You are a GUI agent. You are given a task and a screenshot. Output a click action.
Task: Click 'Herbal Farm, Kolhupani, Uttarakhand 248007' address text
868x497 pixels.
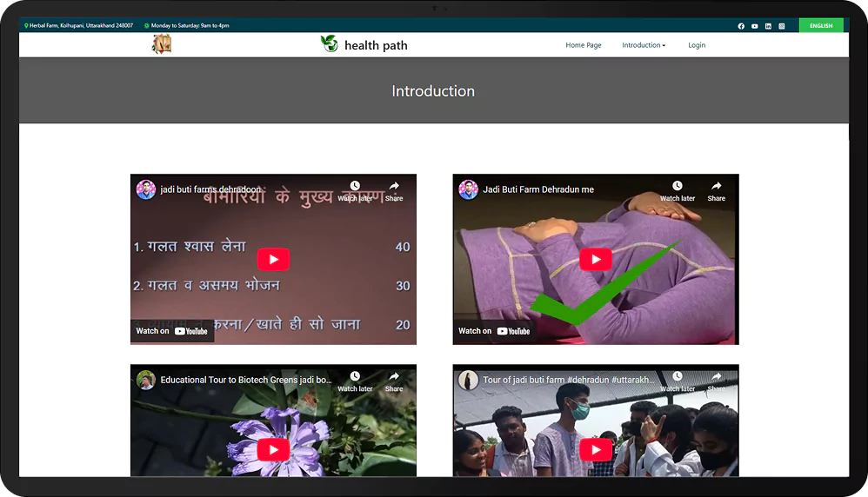pos(82,25)
